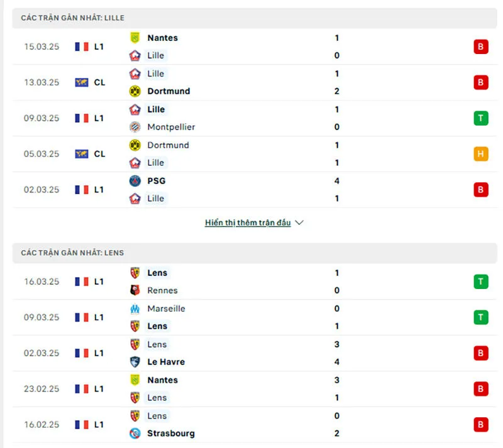Image resolution: width=503 pixels, height=448 pixels.
Task: Select the Dortmund club logo
Action: click(135, 91)
